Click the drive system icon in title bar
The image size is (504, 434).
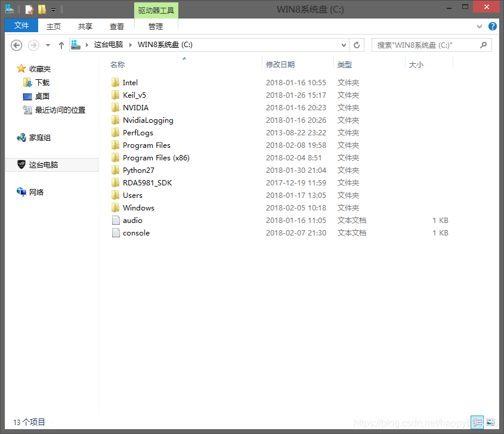coord(10,10)
